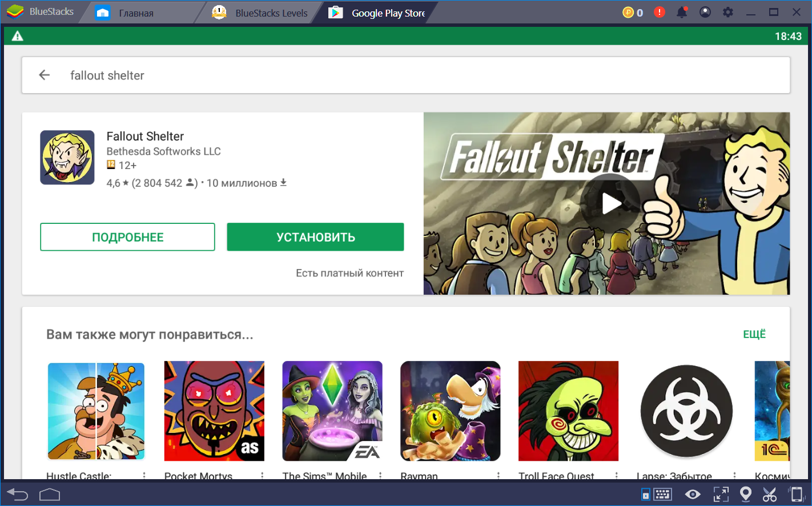This screenshot has width=812, height=506.
Task: Click the ПОДРОБНЕЕ button
Action: click(x=127, y=237)
